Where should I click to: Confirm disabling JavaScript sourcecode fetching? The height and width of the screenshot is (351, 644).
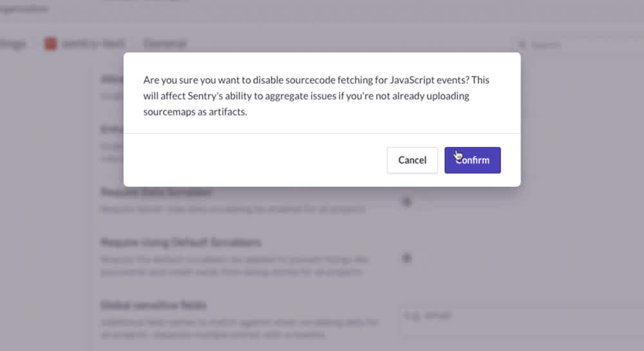(x=472, y=160)
